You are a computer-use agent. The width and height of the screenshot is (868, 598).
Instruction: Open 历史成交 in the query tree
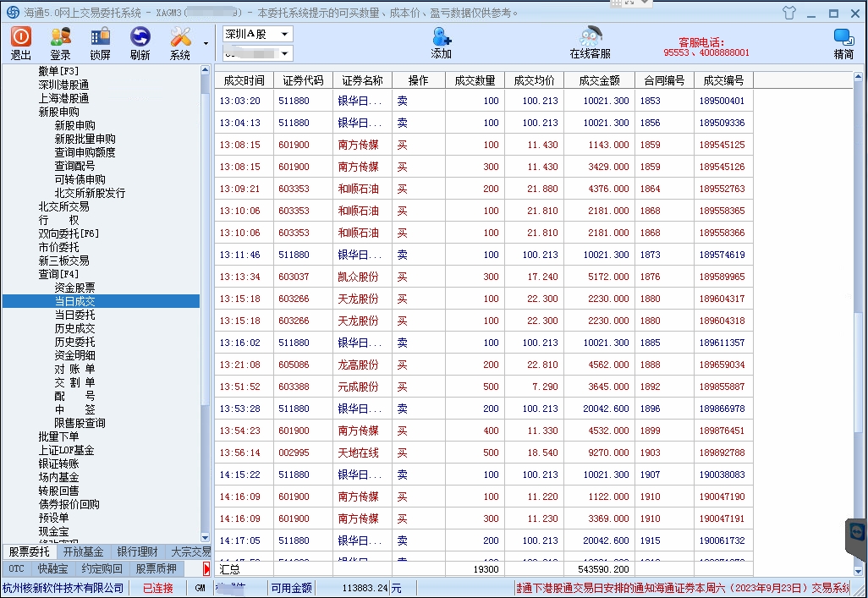[74, 328]
